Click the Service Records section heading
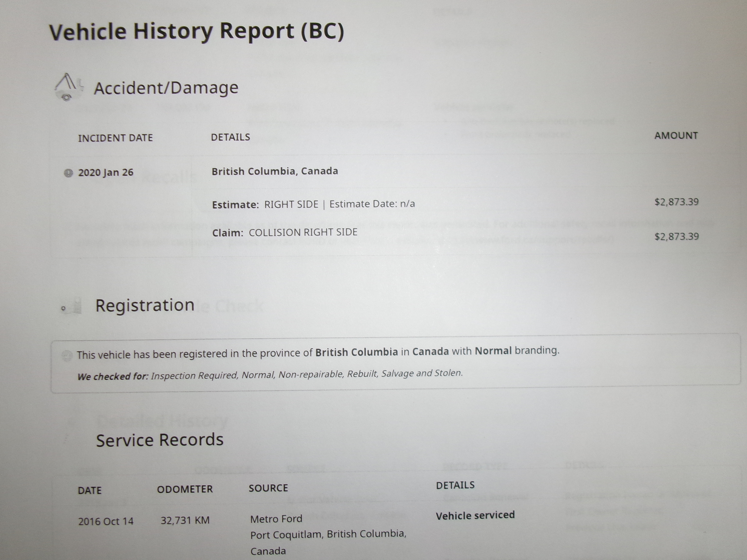Viewport: 747px width, 560px height. point(159,440)
